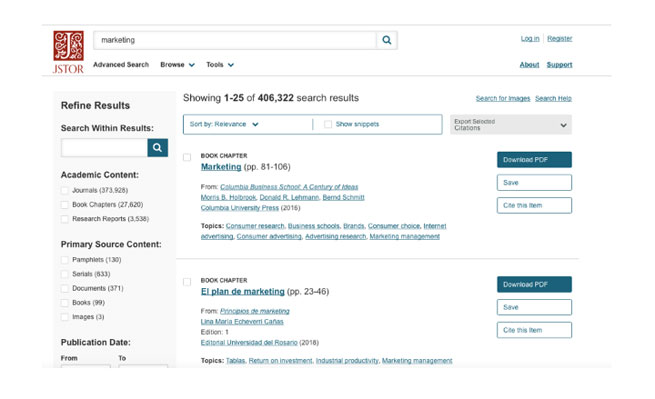Enable the Show snippets checkbox
This screenshot has height=399, width=655.
click(328, 124)
